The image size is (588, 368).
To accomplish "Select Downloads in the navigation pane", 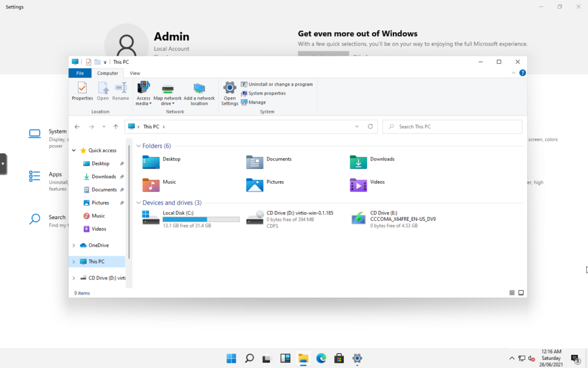I will point(103,177).
